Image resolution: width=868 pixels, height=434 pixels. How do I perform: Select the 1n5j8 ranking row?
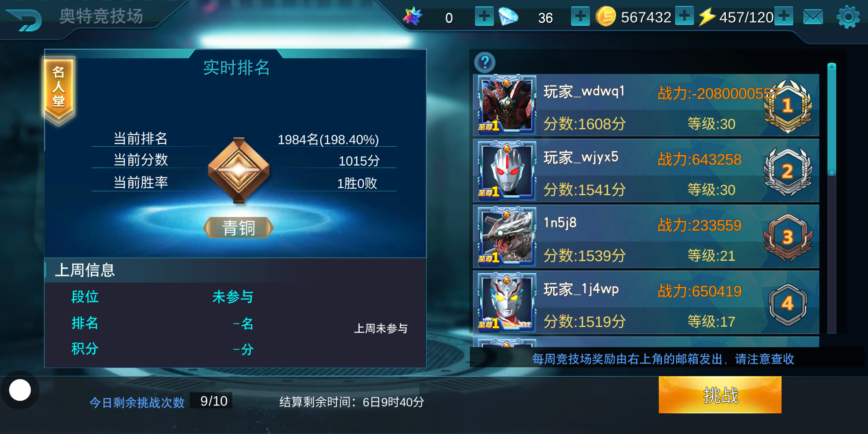(646, 237)
